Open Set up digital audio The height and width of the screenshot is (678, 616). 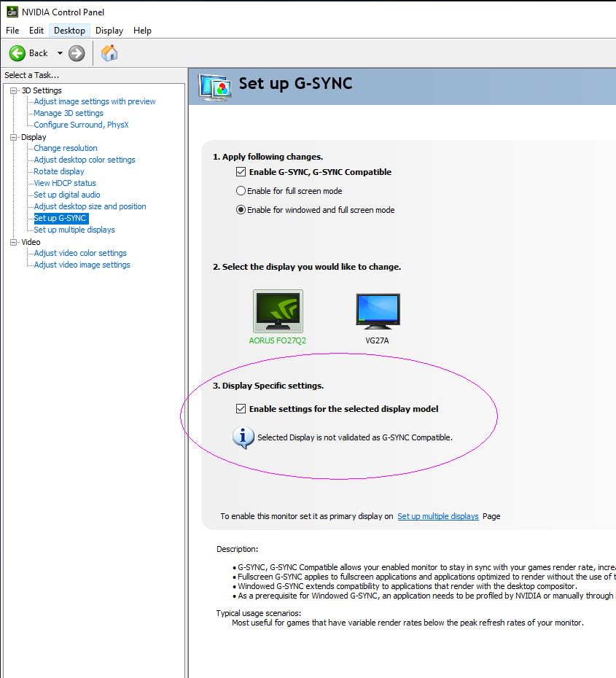coord(67,195)
